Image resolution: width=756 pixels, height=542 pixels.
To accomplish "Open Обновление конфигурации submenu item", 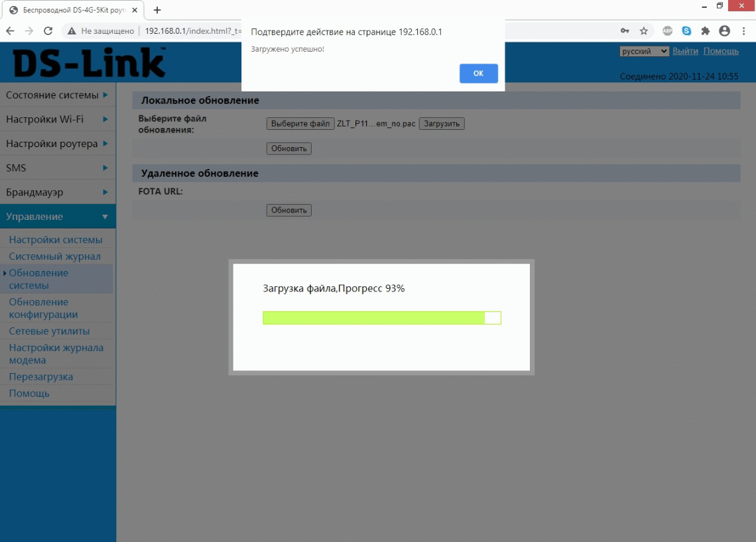I will pyautogui.click(x=43, y=308).
